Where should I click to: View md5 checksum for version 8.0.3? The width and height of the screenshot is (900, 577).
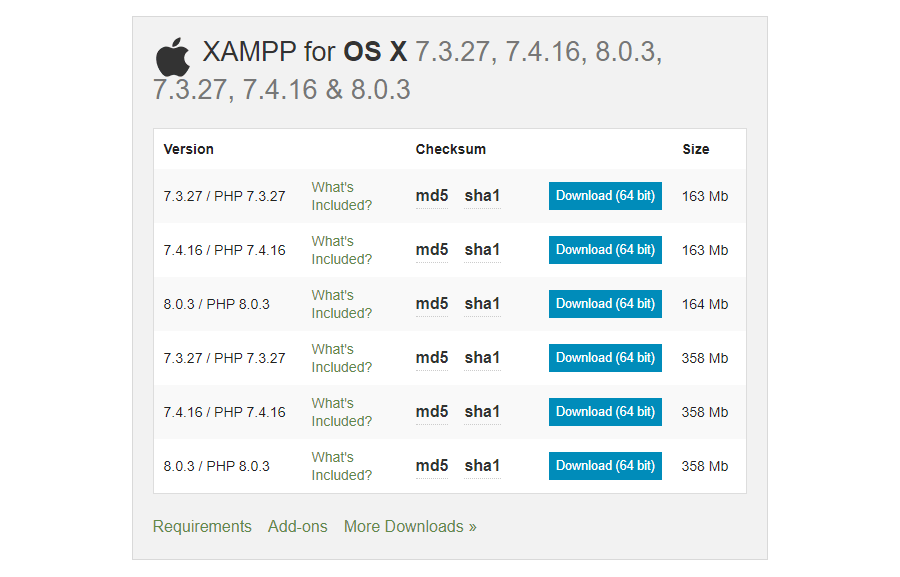click(x=430, y=303)
